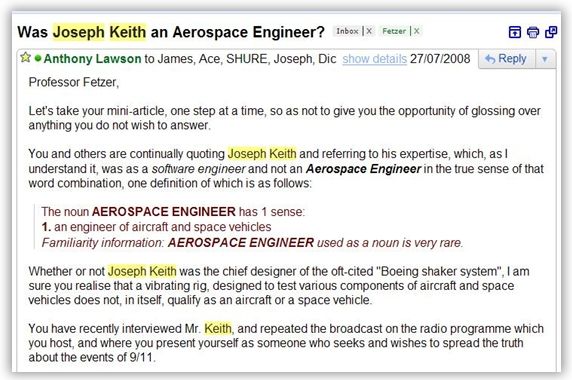Click the green online status dot
572x380 pixels.
pyautogui.click(x=38, y=58)
